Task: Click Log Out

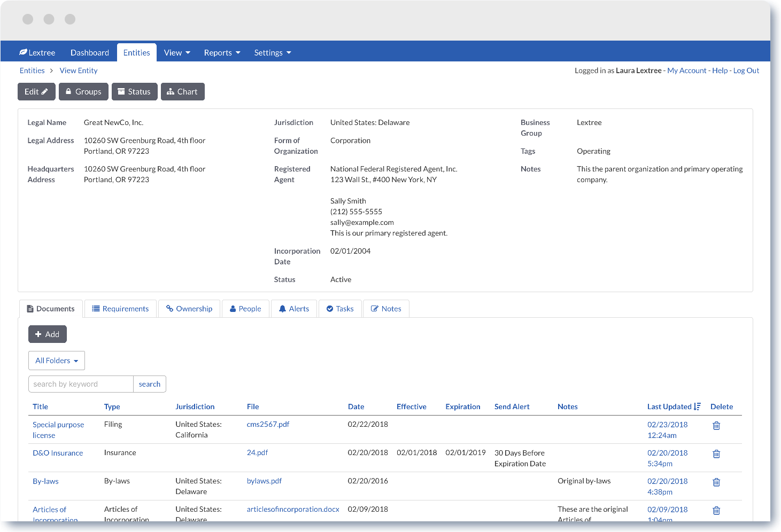Action: 746,71
